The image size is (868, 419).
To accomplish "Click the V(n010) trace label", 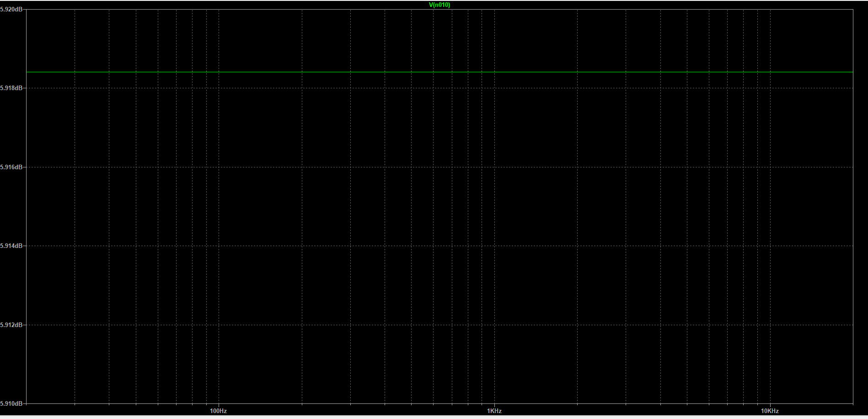I will pyautogui.click(x=439, y=5).
